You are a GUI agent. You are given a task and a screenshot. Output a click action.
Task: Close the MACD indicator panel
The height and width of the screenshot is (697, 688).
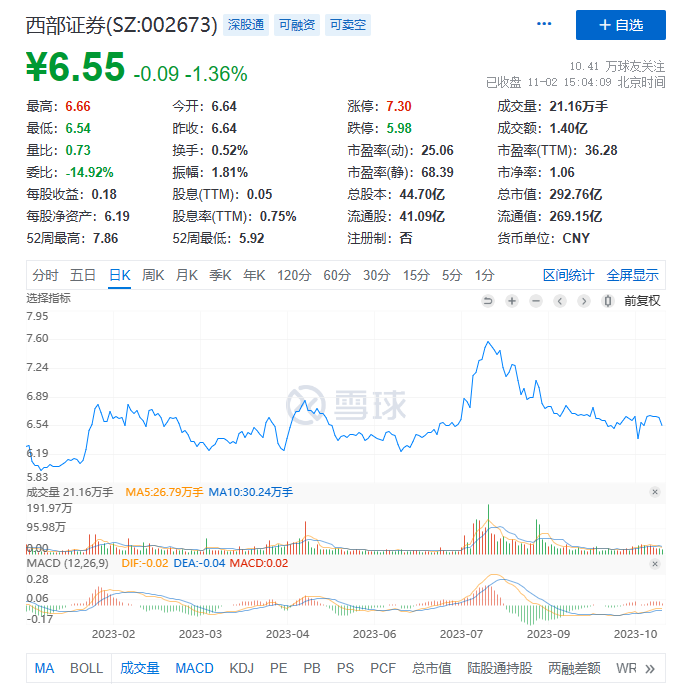tap(655, 564)
